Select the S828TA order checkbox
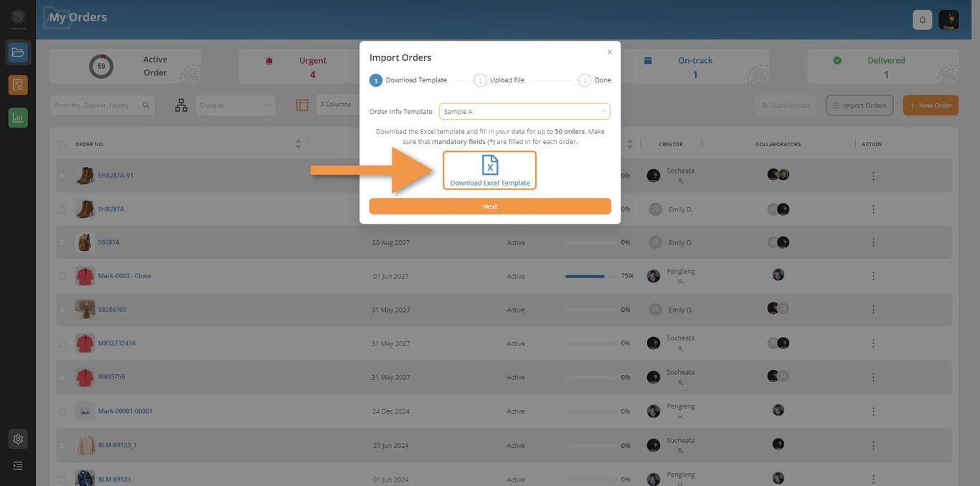 click(x=62, y=242)
